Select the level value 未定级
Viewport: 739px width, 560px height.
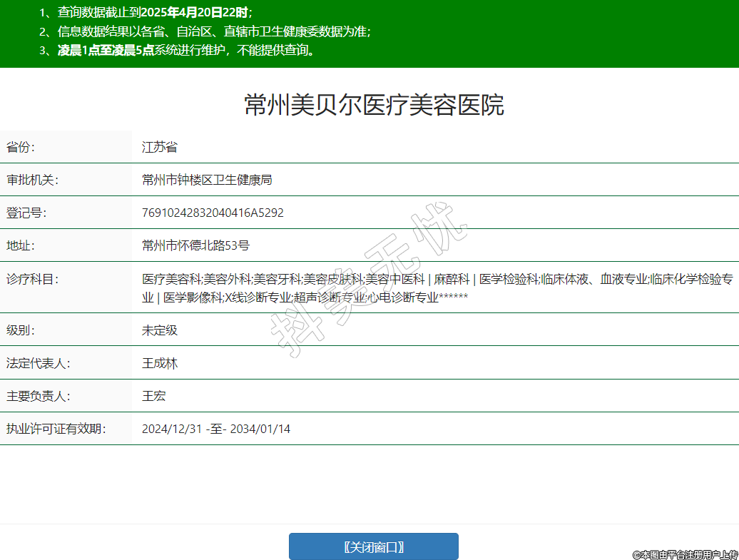[160, 330]
